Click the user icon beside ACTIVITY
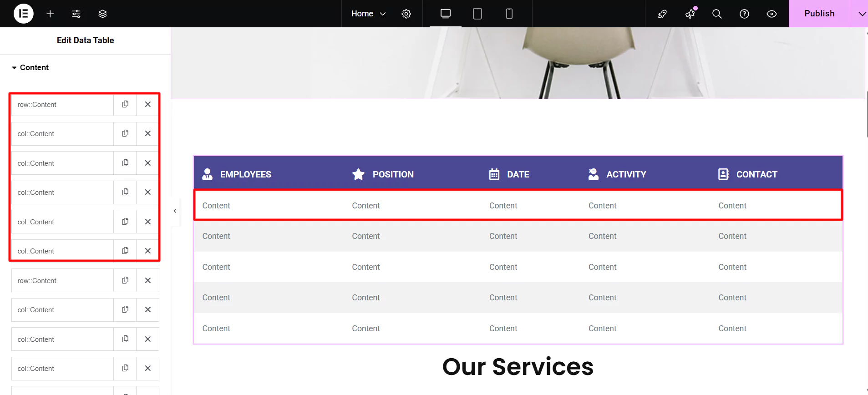This screenshot has width=868, height=395. (x=594, y=174)
